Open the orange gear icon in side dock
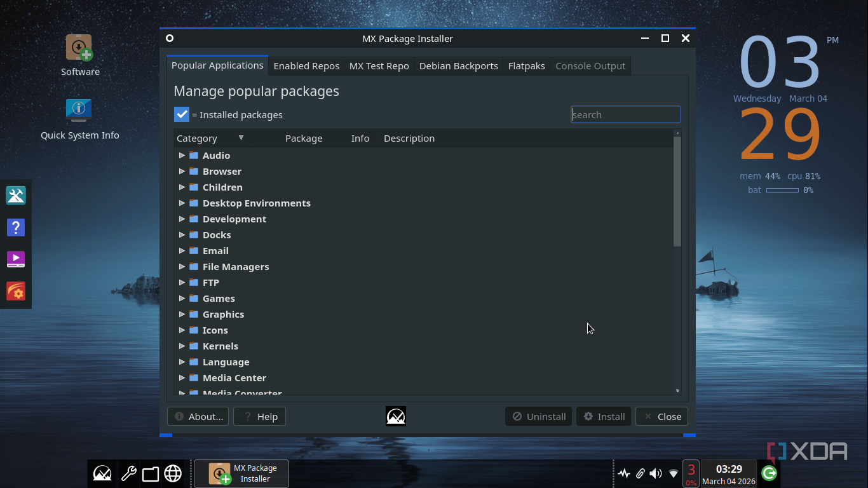This screenshot has width=868, height=488. (16, 291)
